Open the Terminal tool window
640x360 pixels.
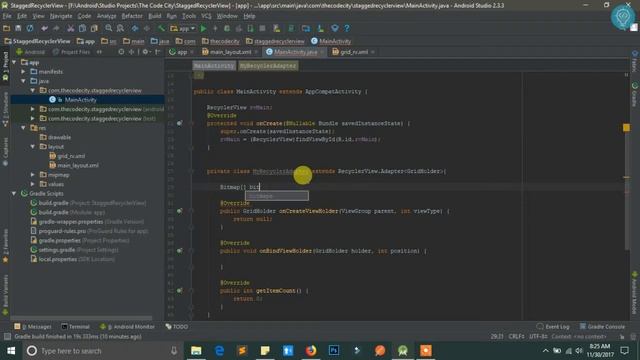[76, 327]
